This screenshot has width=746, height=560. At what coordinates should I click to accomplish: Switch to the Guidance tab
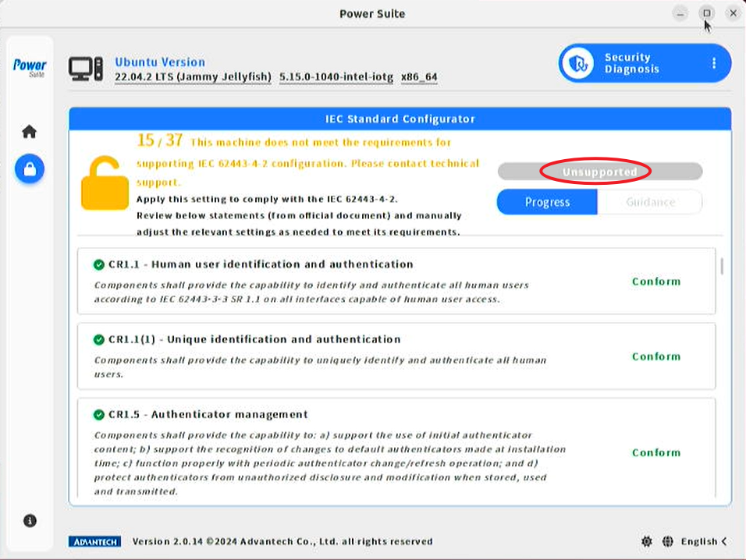point(650,202)
